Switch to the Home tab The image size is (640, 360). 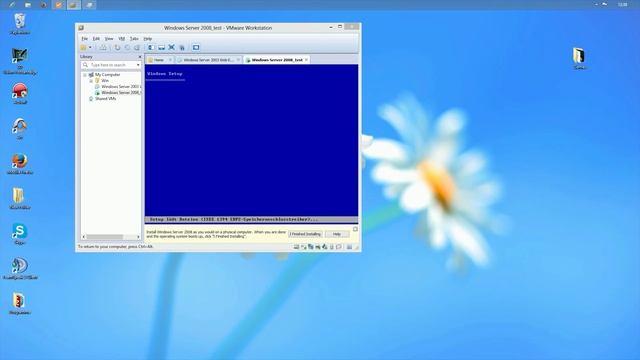coord(158,60)
